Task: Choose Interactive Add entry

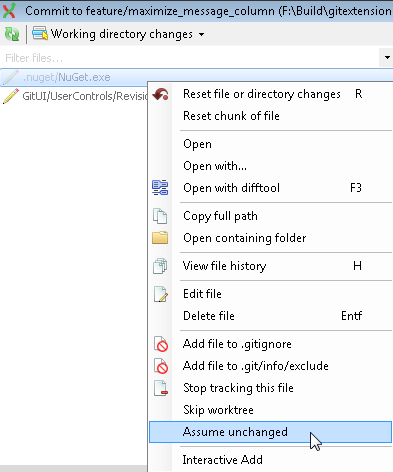Action: pos(271,460)
